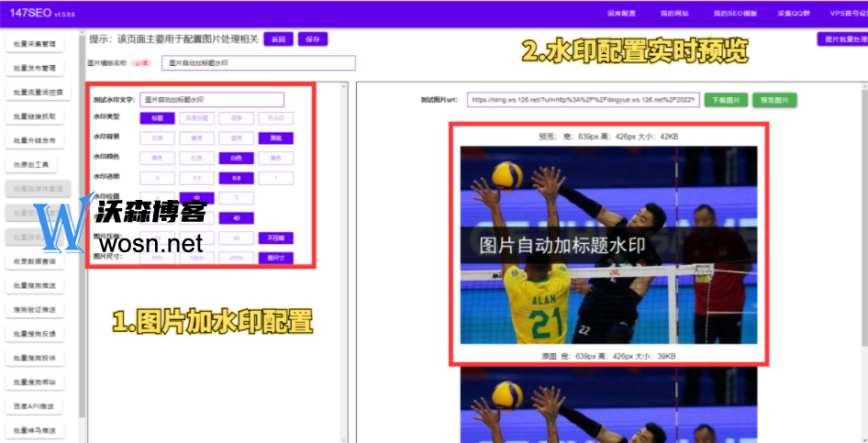Image resolution: width=868 pixels, height=443 pixels.
Task: Click the 测试图片url input field
Action: [583, 100]
